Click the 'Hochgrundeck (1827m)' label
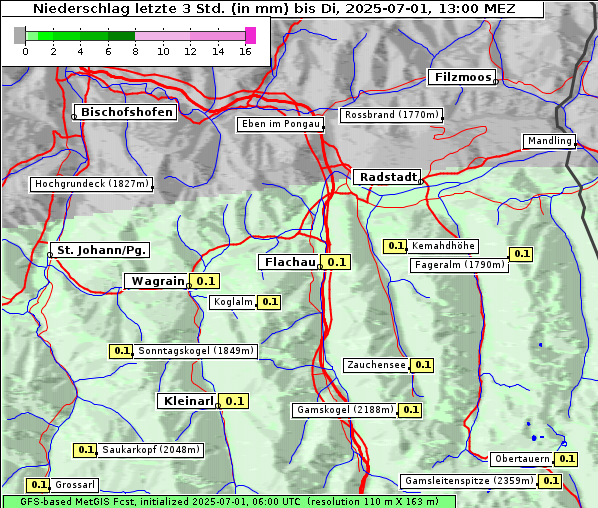This screenshot has width=598, height=508. tap(92, 184)
